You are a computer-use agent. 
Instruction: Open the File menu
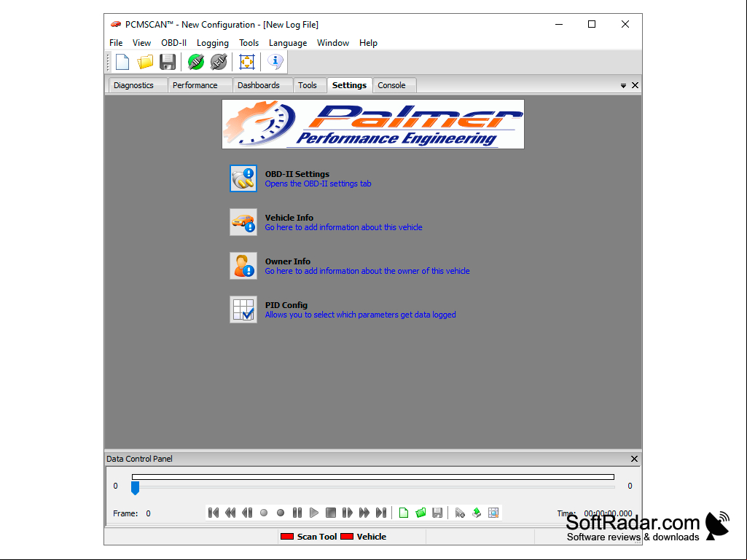pos(116,43)
